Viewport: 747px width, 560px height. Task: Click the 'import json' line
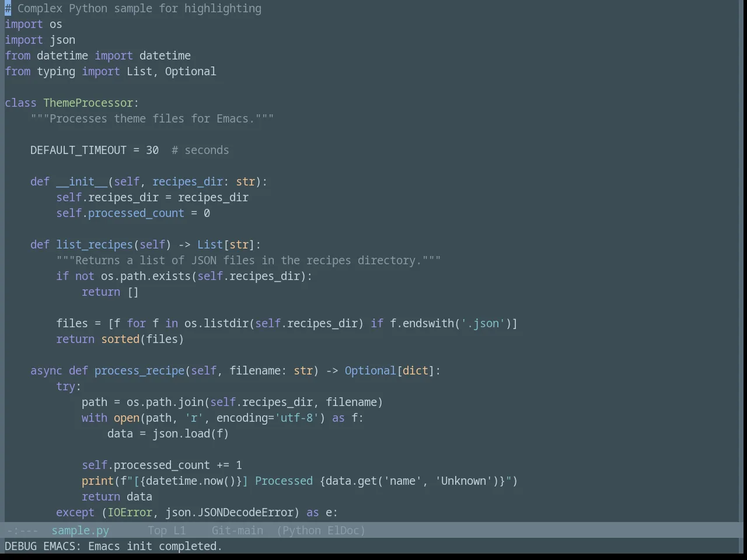40,40
